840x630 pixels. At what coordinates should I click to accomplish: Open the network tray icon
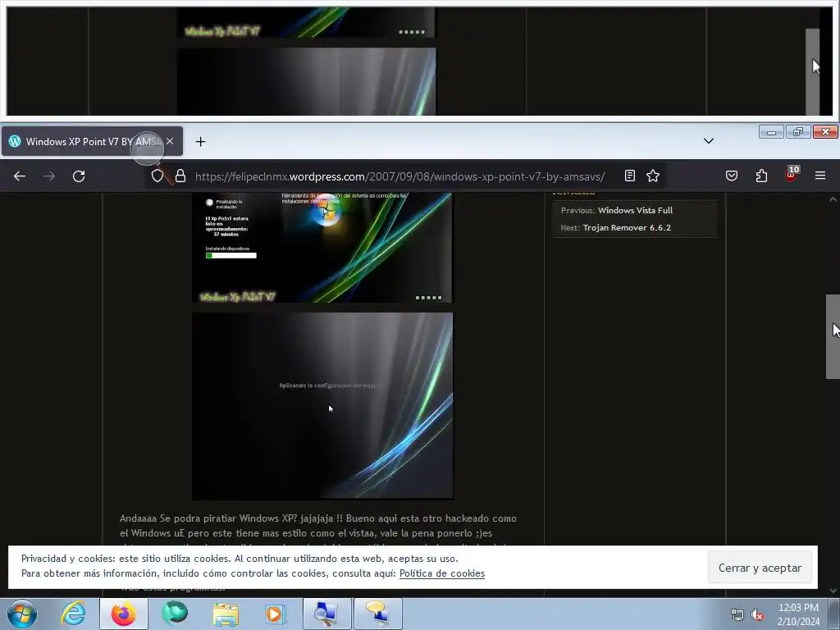tap(737, 615)
